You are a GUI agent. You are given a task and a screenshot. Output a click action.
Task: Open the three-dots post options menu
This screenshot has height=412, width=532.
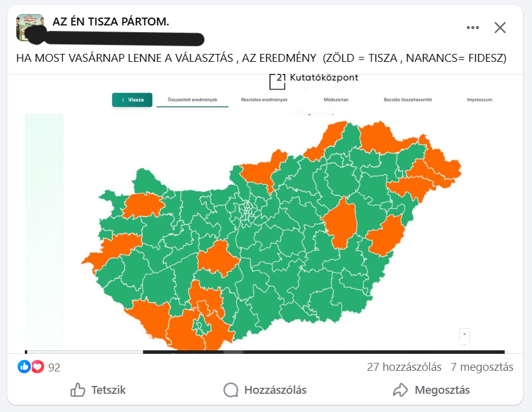pyautogui.click(x=473, y=27)
